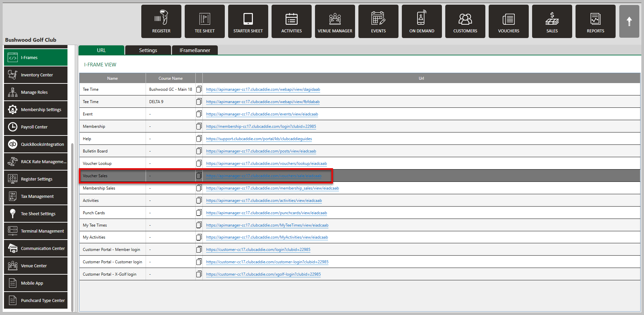
Task: Copy the Member login portal URL icon
Action: (x=199, y=250)
